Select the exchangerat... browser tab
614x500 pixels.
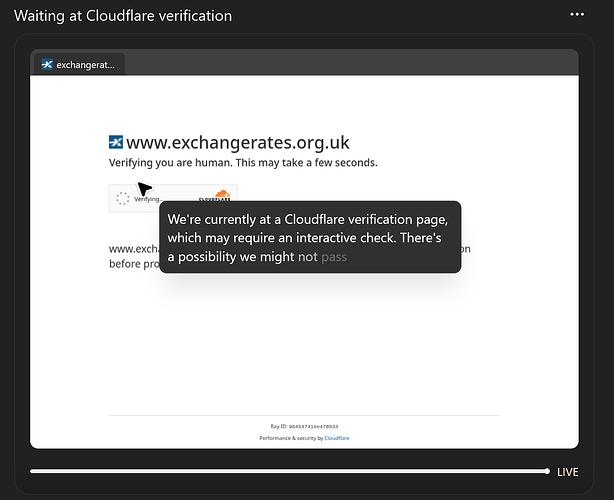[78, 64]
